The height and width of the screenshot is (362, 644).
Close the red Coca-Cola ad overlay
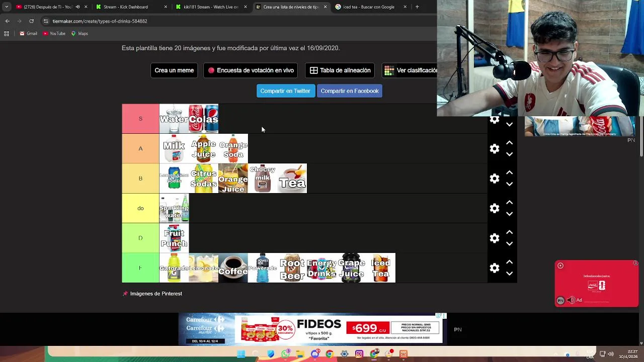coord(560,265)
